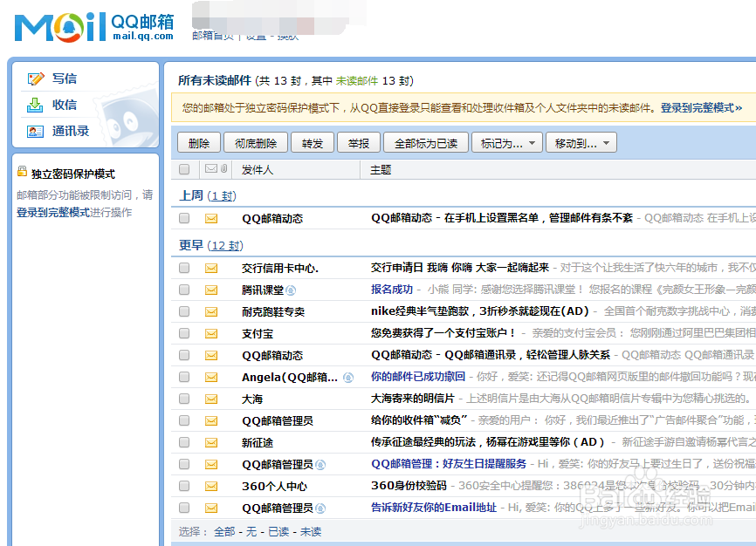Click the contacts card icon
Screen dimensions: 756x546
point(35,131)
